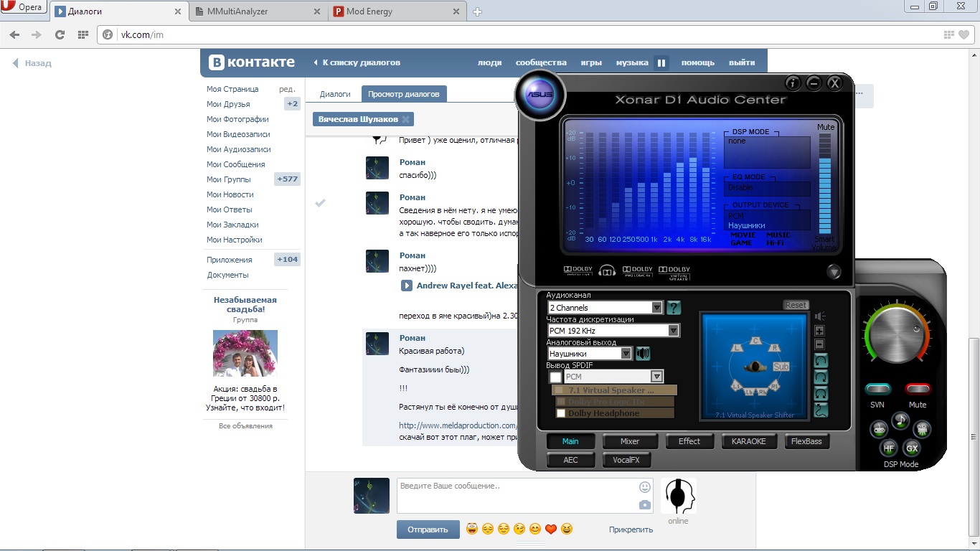980x551 pixels.
Task: Click the Dolby Headphone icon under display
Action: point(608,271)
